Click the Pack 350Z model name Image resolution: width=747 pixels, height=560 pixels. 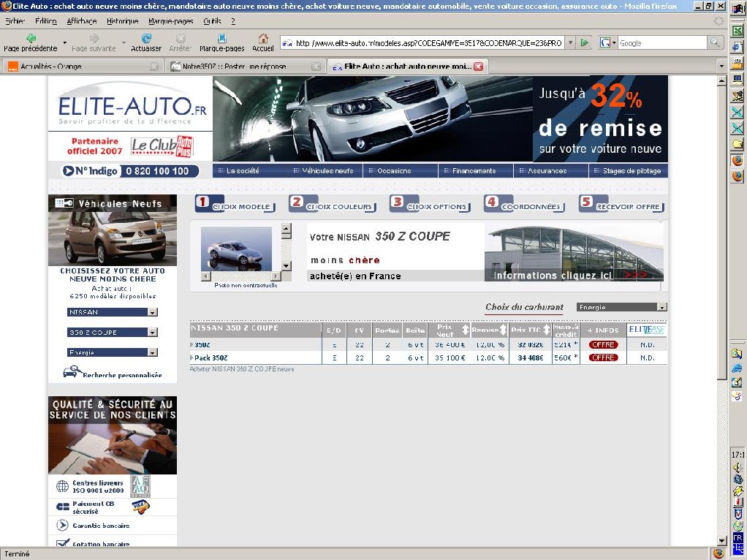[211, 357]
